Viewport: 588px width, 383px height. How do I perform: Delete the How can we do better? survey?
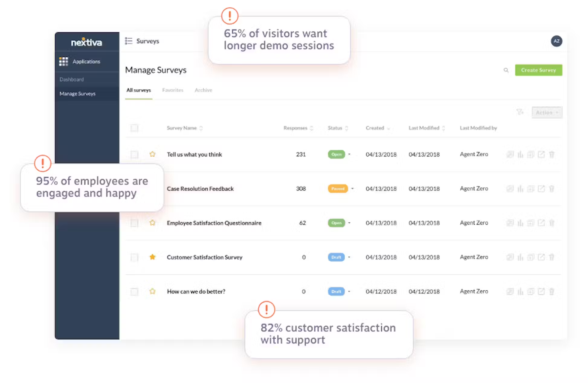click(552, 291)
